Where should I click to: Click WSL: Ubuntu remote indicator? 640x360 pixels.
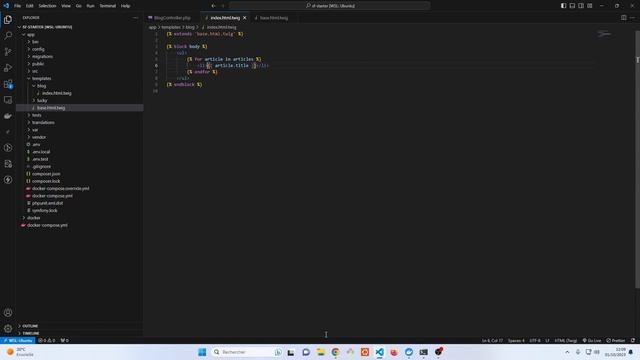(18, 340)
